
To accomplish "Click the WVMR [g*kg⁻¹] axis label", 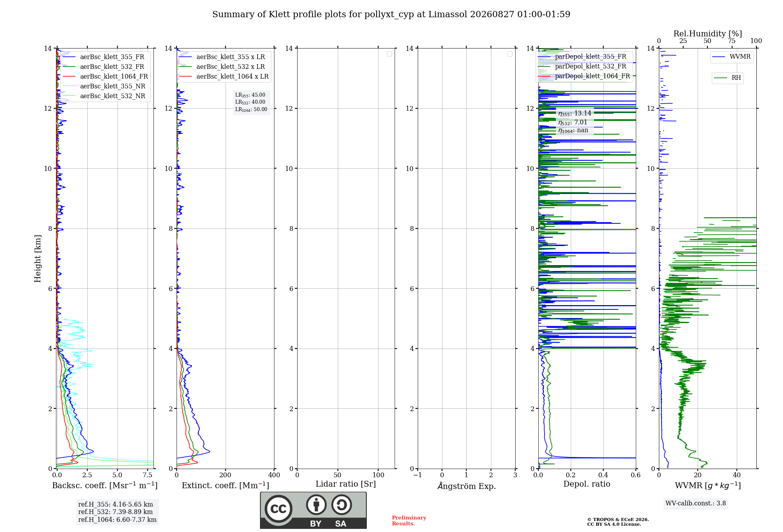I will pyautogui.click(x=708, y=485).
